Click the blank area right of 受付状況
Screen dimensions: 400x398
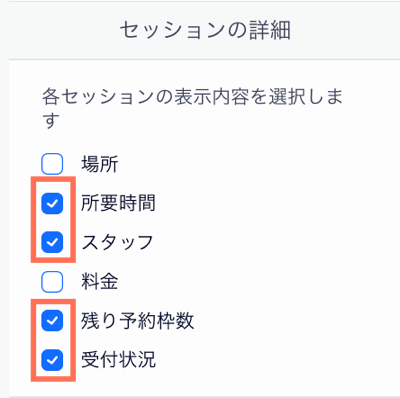click(x=277, y=360)
